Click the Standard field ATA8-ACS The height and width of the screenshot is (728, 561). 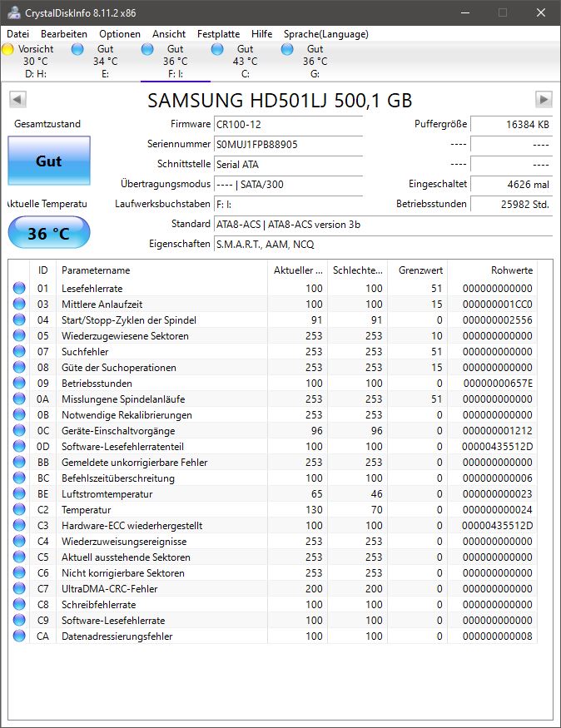pyautogui.click(x=383, y=225)
